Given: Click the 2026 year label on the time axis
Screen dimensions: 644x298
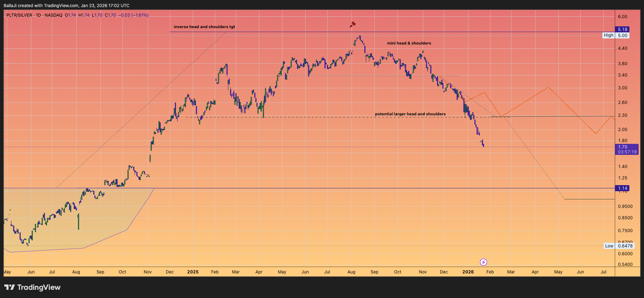Looking at the screenshot, I should tap(468, 272).
